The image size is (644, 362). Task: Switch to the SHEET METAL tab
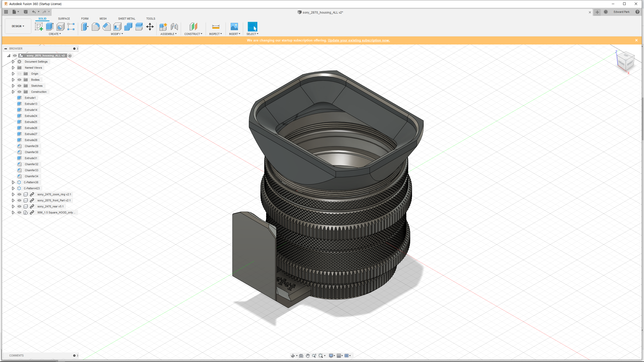[127, 19]
